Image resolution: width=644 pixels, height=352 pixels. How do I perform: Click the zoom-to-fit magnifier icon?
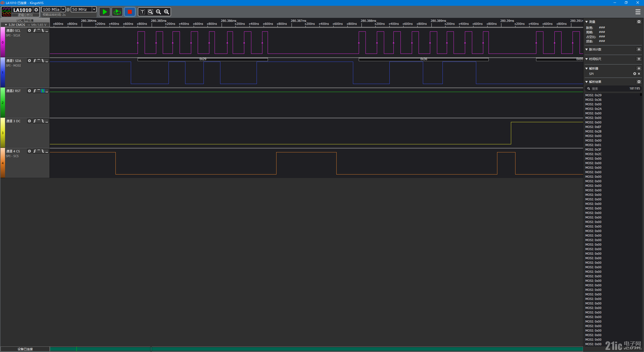pos(150,12)
